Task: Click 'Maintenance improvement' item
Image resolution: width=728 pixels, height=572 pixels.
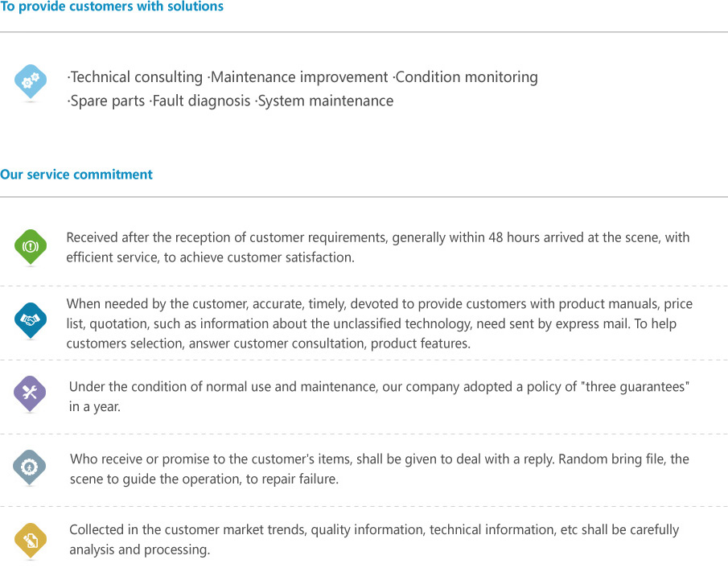Action: click(x=298, y=77)
